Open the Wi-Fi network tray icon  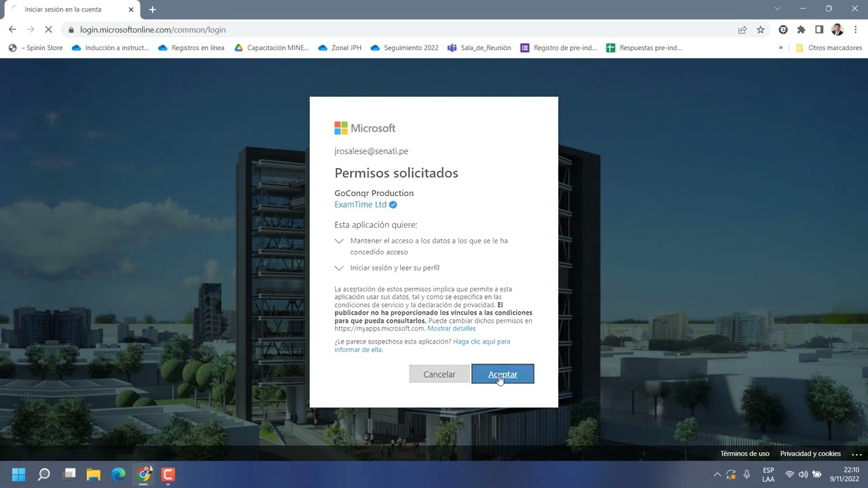(789, 474)
